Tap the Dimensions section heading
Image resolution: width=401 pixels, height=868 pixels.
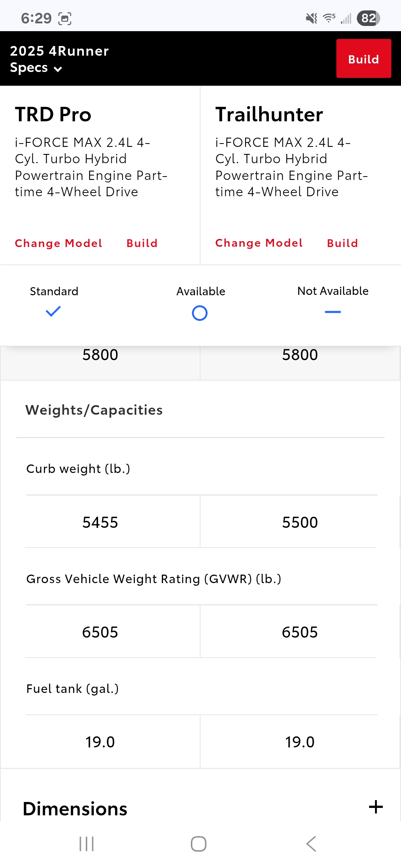pos(75,809)
